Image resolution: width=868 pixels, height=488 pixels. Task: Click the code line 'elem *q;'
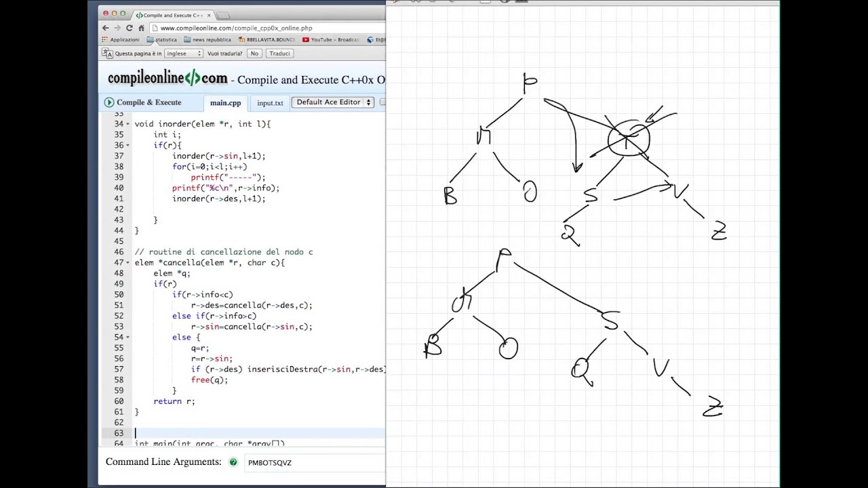click(x=172, y=273)
